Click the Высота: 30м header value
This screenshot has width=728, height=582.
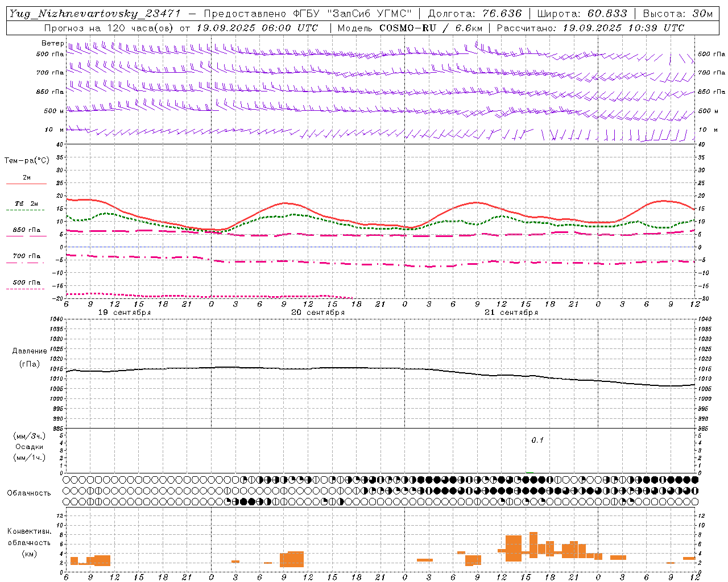tap(677, 14)
